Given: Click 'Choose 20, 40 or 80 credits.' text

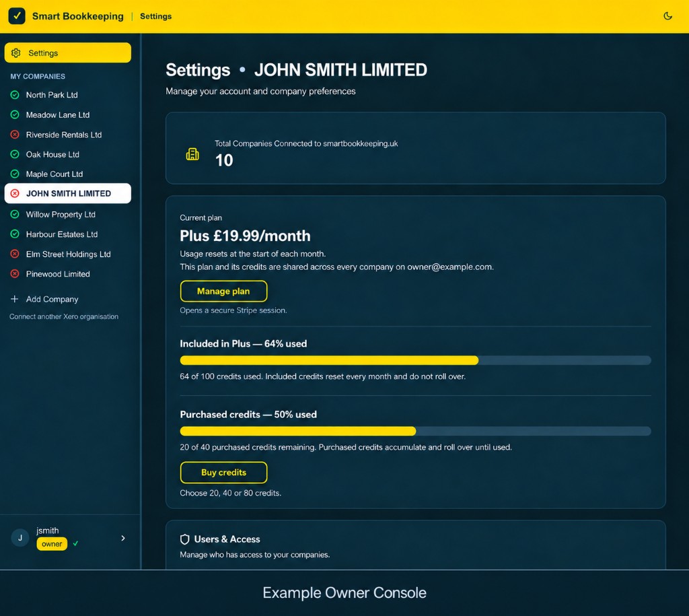Looking at the screenshot, I should click(230, 493).
